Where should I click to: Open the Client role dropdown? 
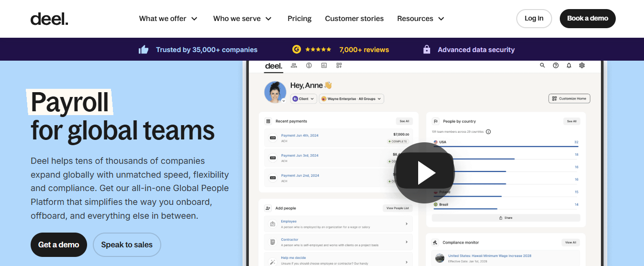tap(304, 99)
